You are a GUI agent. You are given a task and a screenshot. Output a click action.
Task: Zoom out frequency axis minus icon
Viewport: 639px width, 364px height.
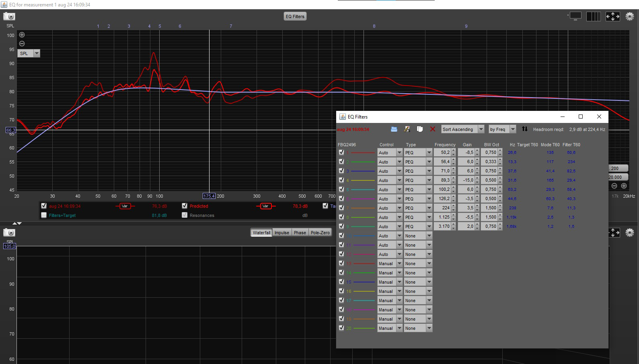[614, 186]
